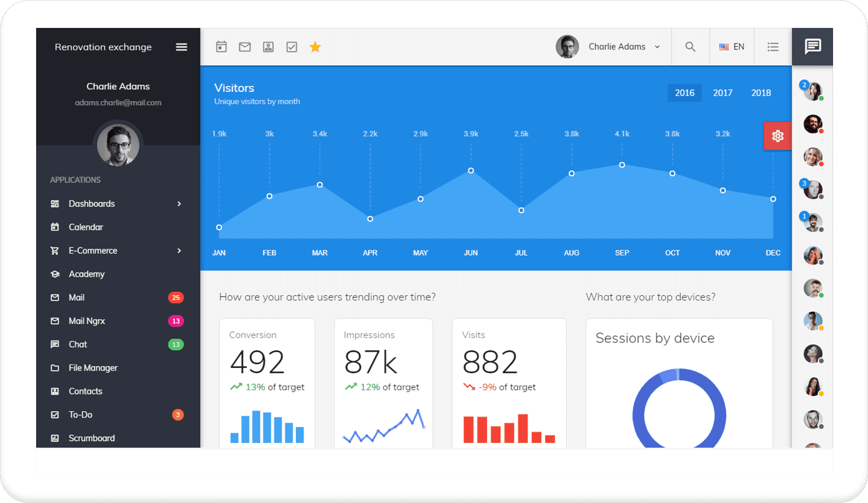The height and width of the screenshot is (503, 868).
Task: Click the JUN 3.9k data point
Action: tap(471, 171)
